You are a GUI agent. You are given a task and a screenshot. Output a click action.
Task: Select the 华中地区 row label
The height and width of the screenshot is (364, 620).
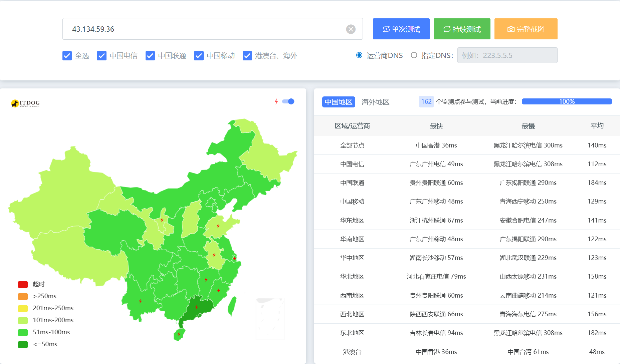[x=352, y=258]
